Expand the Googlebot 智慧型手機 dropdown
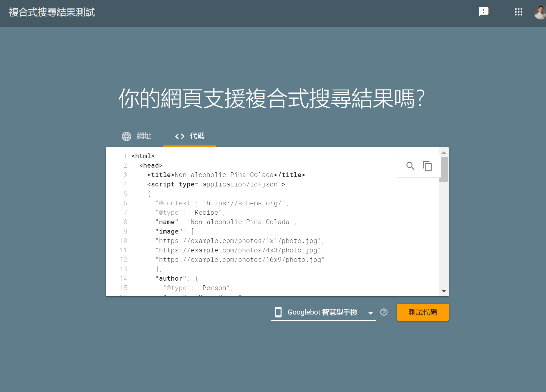The image size is (546, 392). [323, 312]
